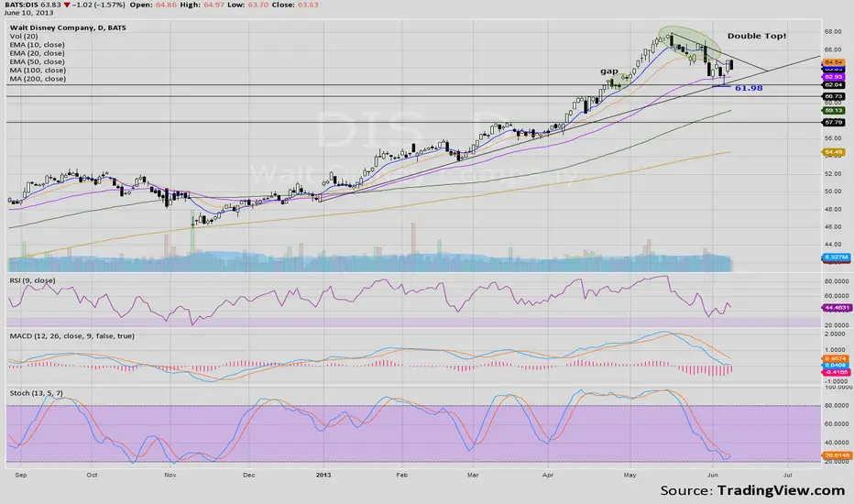Screen dimensions: 854x504
Task: Click the Feb label on time axis
Action: (402, 475)
